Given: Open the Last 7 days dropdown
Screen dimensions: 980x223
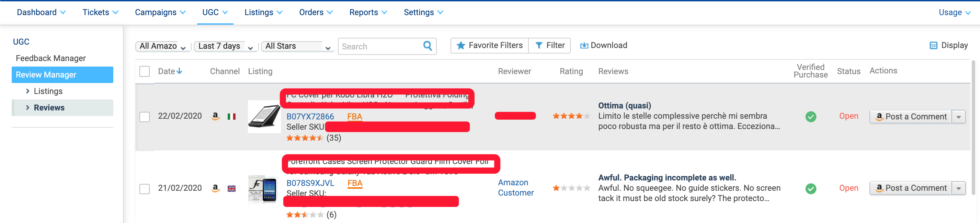Looking at the screenshot, I should point(226,46).
